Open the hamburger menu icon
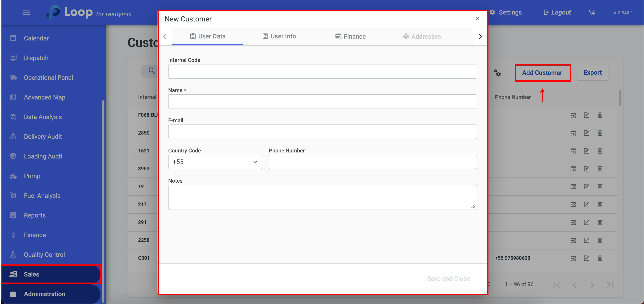Image resolution: width=644 pixels, height=304 pixels. (x=26, y=12)
